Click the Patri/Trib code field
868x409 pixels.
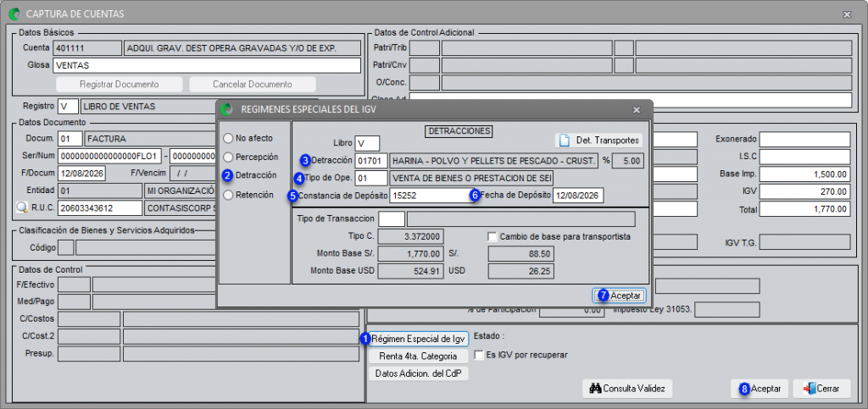[425, 48]
